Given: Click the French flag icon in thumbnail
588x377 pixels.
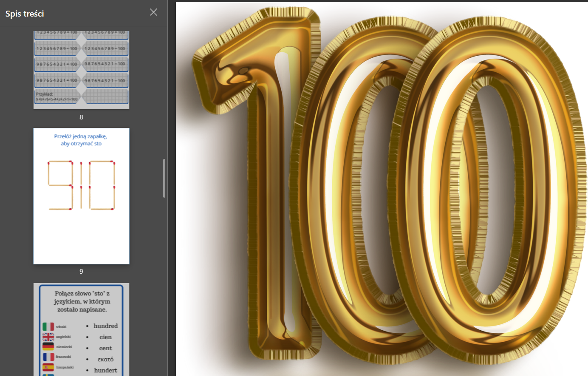Looking at the screenshot, I should [x=48, y=357].
